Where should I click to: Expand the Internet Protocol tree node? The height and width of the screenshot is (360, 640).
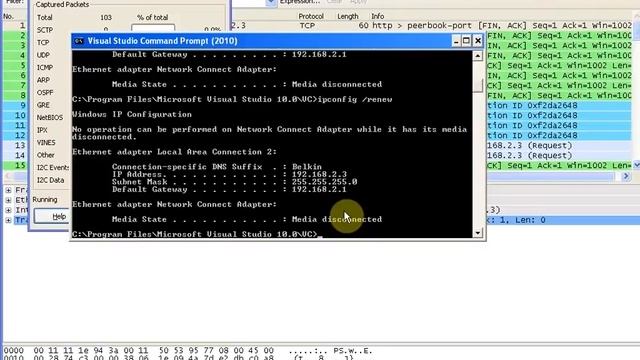[8, 210]
